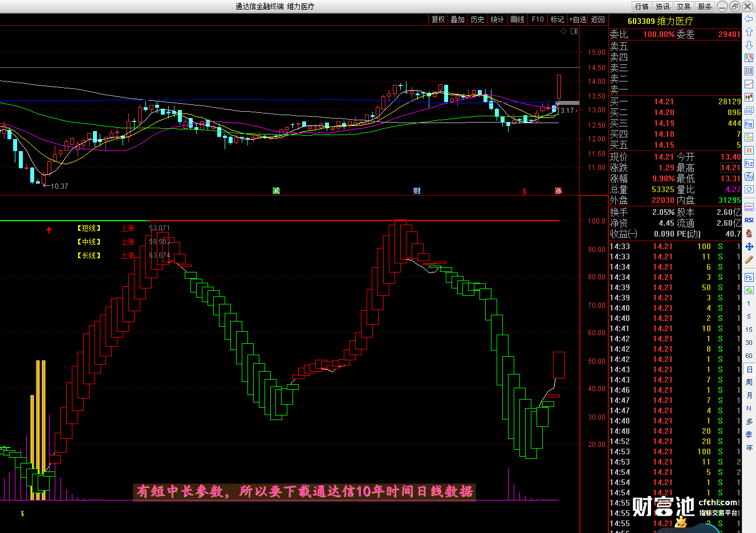
Task: Select the yearly 年 period
Action: pyautogui.click(x=749, y=448)
